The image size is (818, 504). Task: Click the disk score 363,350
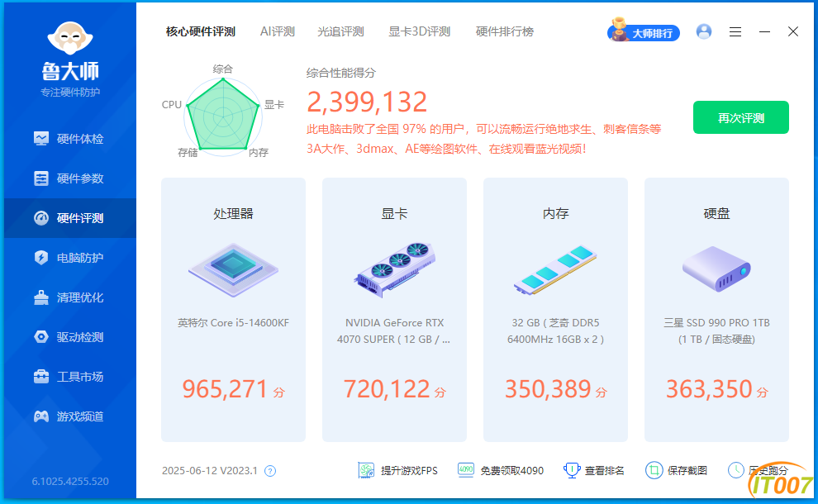(x=709, y=389)
